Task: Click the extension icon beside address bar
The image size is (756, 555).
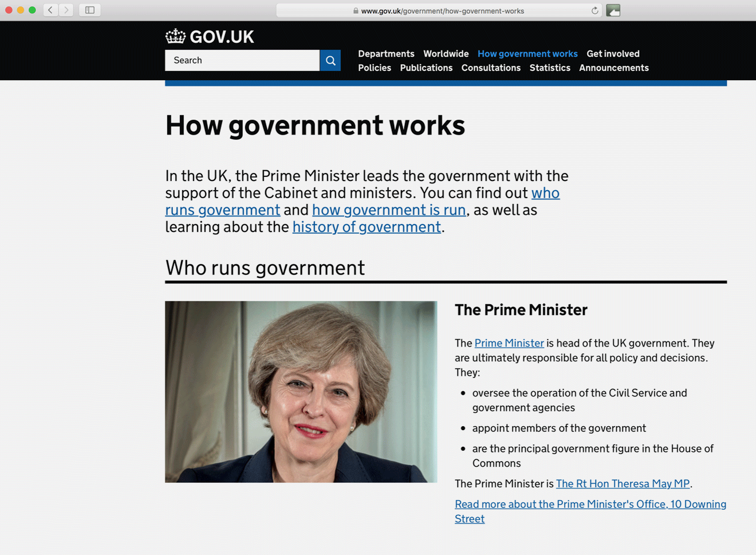Action: coord(613,11)
